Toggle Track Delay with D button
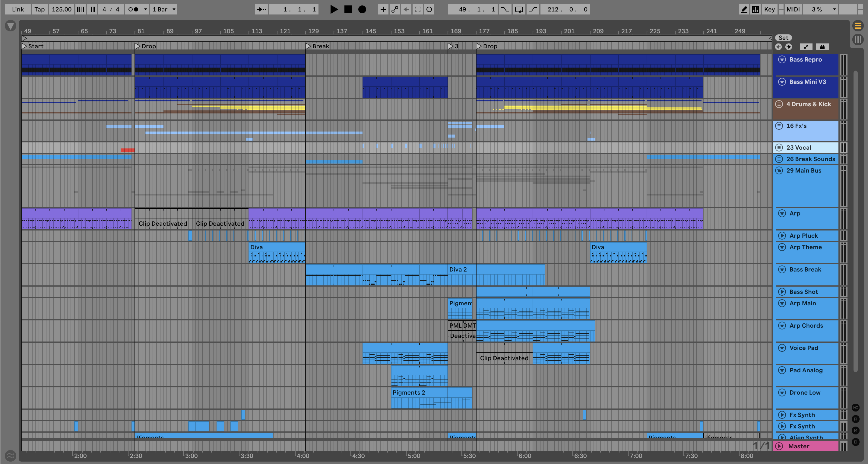The image size is (868, 464). (856, 442)
